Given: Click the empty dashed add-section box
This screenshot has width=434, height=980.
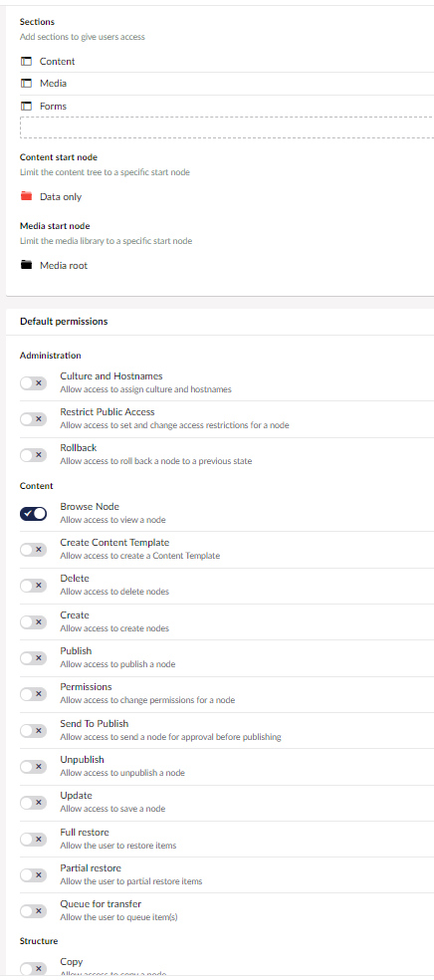Looking at the screenshot, I should (x=227, y=126).
